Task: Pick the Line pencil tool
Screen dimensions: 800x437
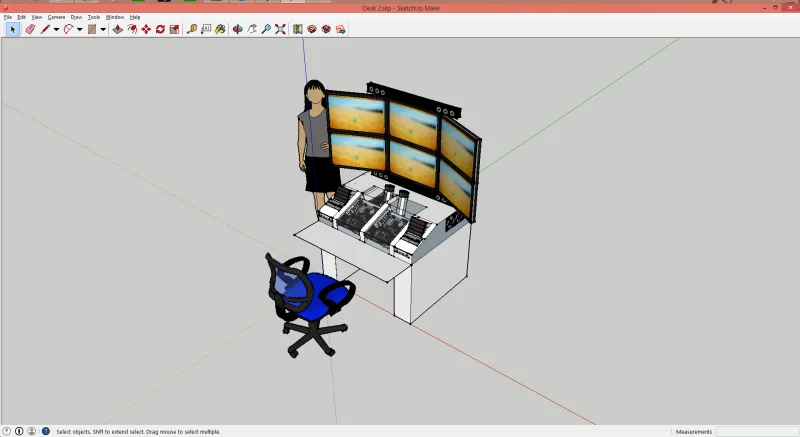Action: tap(45, 29)
